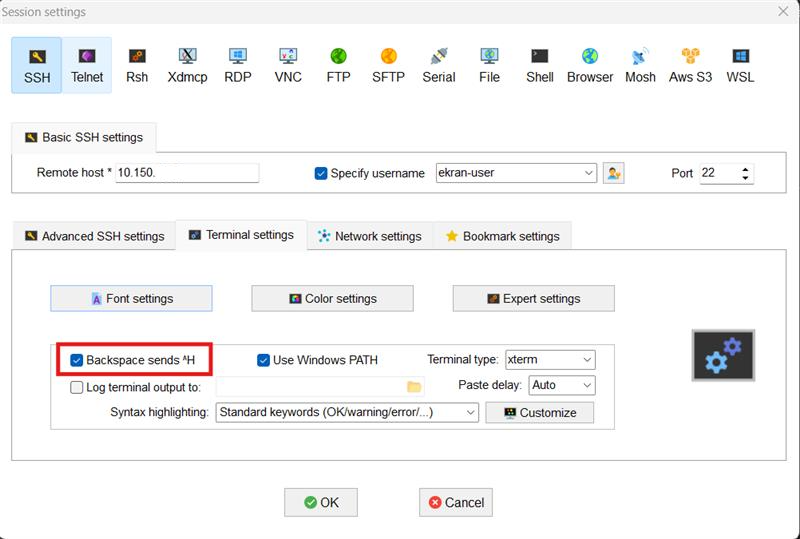Open the username dropdown list

pyautogui.click(x=588, y=173)
